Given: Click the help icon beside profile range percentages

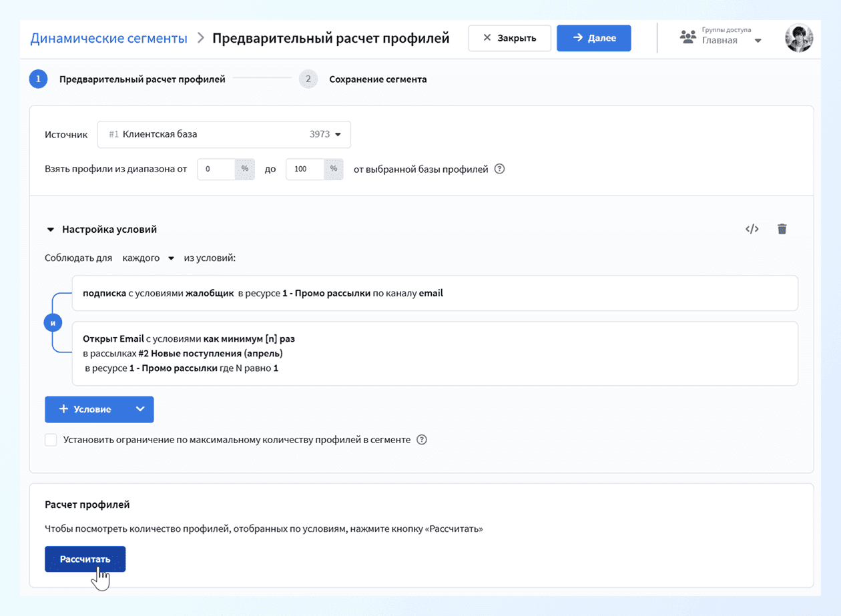Looking at the screenshot, I should 499,169.
